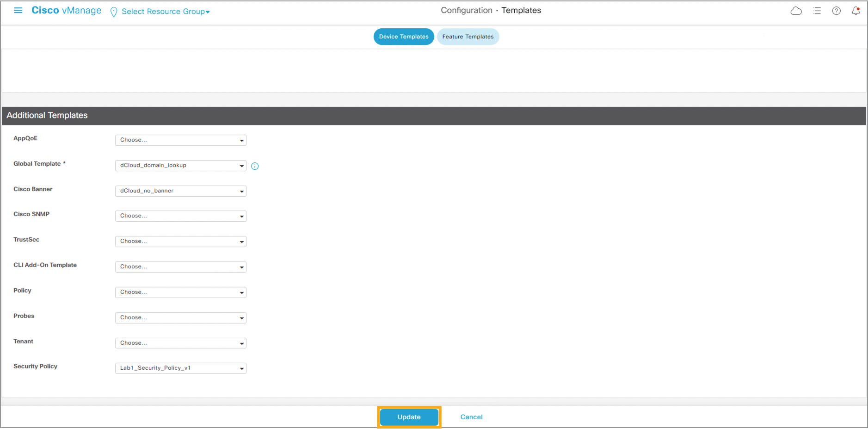Switch to Device Templates tab
This screenshot has height=429, width=868.
[x=404, y=37]
